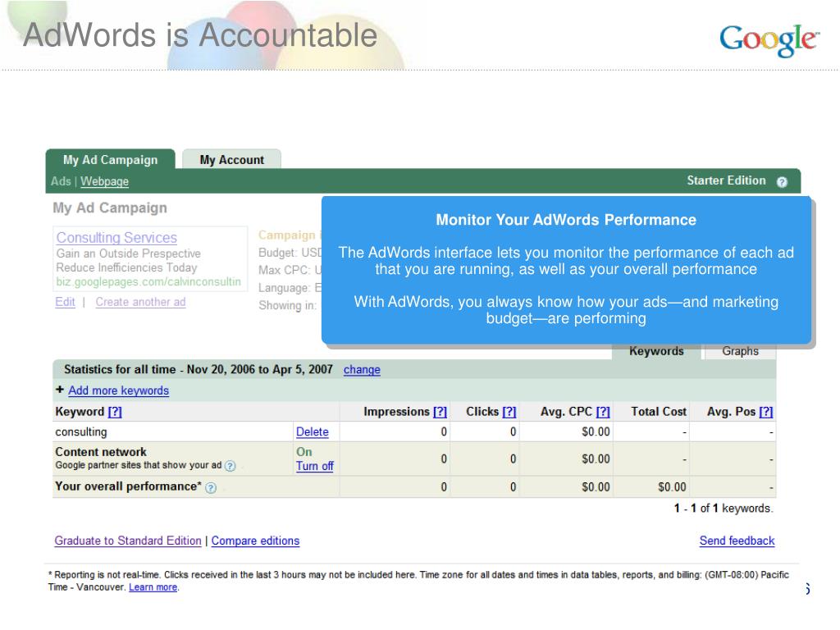
Task: Open the [?] help for Keyword column
Action: [115, 412]
